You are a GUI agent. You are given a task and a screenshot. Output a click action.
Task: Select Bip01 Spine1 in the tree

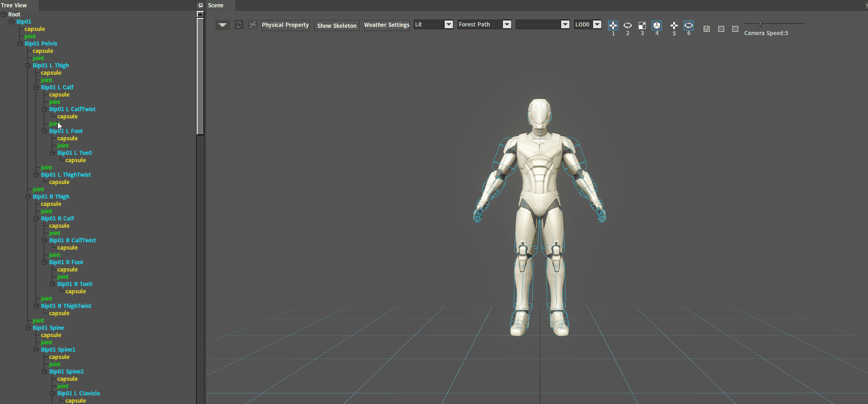(x=58, y=350)
